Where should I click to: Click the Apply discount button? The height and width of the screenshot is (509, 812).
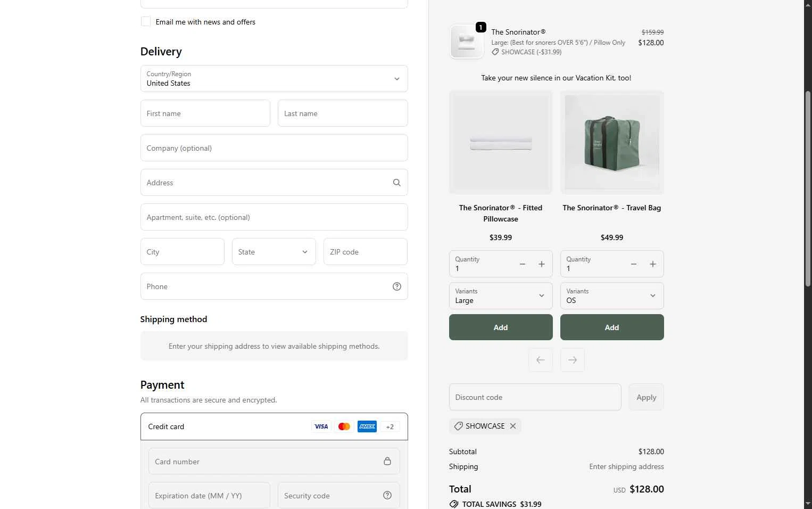point(647,397)
